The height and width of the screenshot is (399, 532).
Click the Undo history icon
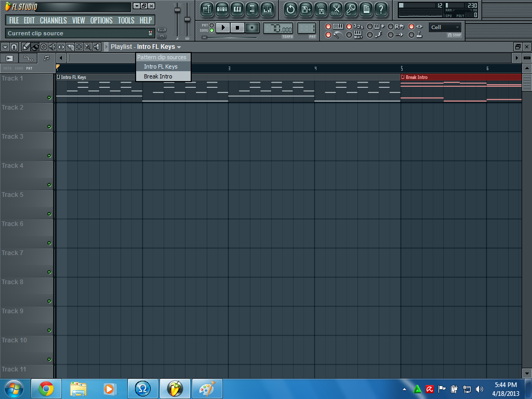click(x=290, y=9)
